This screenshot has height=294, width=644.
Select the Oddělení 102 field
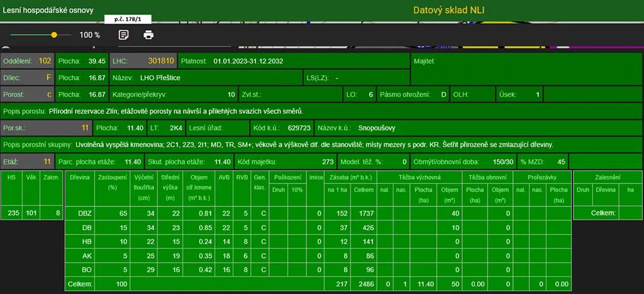coord(28,61)
